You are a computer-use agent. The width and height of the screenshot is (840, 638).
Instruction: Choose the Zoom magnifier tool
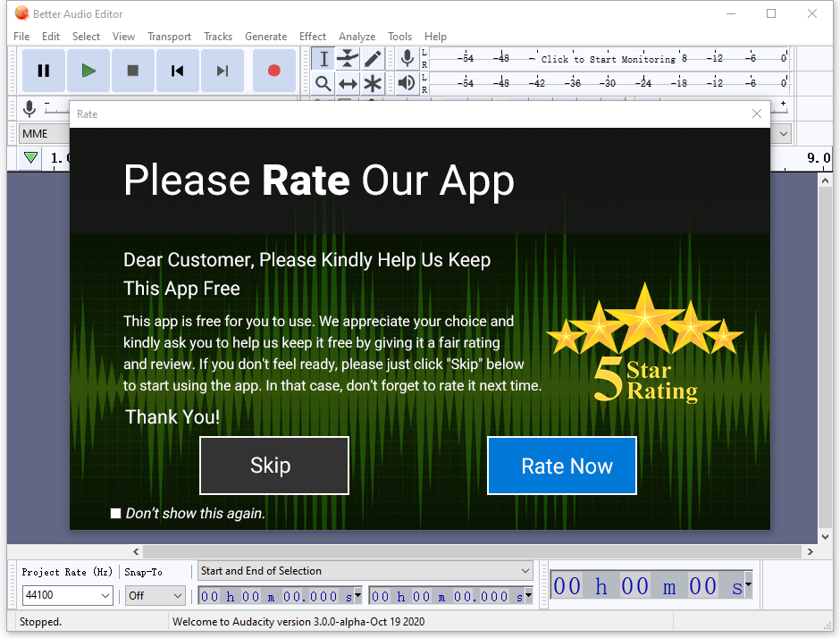tap(323, 83)
